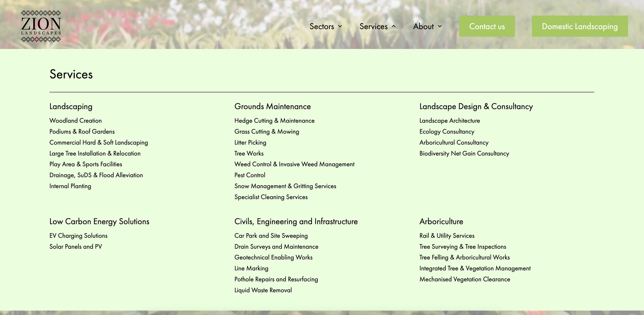Open Ecology Consultancy
Image resolution: width=644 pixels, height=315 pixels.
(x=447, y=132)
